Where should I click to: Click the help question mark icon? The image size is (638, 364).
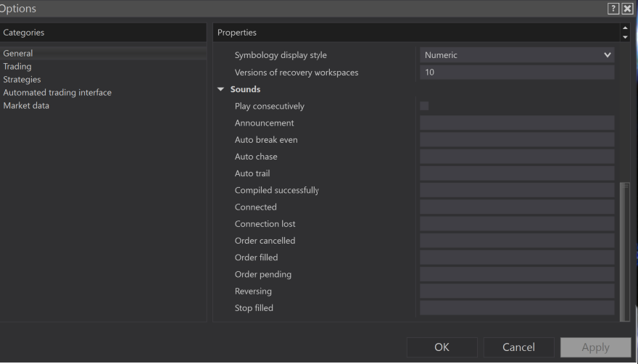pos(613,9)
